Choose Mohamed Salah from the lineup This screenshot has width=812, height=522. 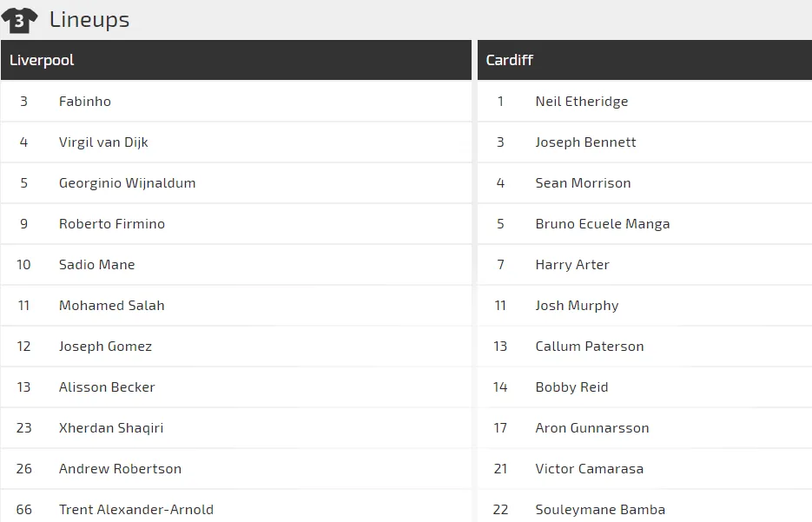[112, 306]
